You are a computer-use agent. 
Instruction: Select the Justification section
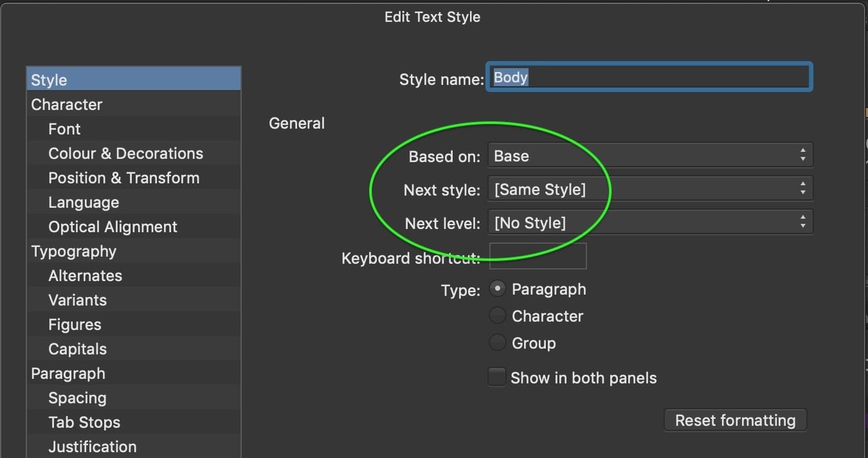coord(92,446)
